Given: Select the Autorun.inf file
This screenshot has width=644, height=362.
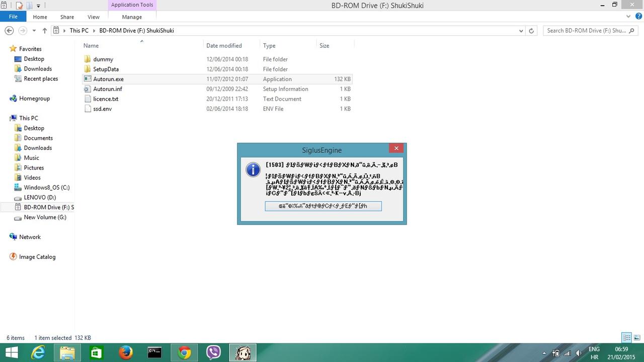Looking at the screenshot, I should (107, 89).
